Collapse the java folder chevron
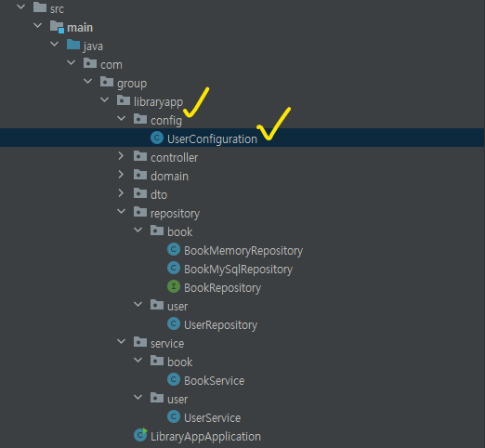This screenshot has height=448, width=485. [55, 44]
